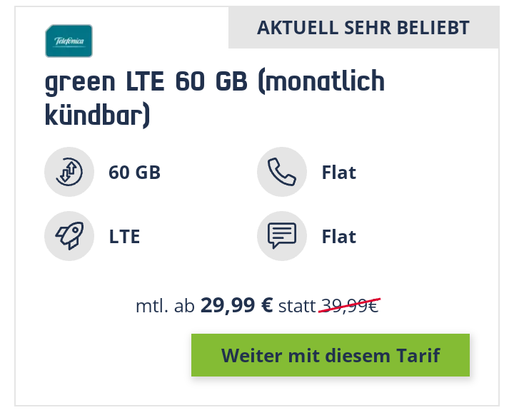Select the 60 GB data label
514x420 pixels.
pos(134,172)
